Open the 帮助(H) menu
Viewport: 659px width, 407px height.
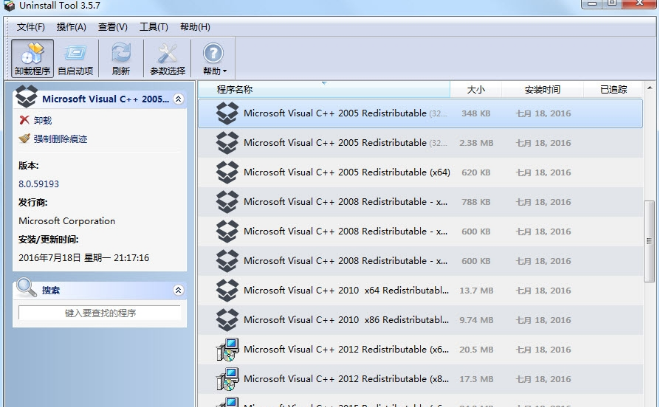point(195,27)
